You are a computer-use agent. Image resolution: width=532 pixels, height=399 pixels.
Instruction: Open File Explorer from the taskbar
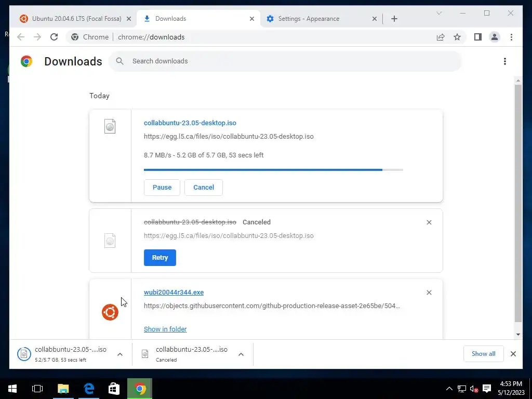pyautogui.click(x=63, y=389)
